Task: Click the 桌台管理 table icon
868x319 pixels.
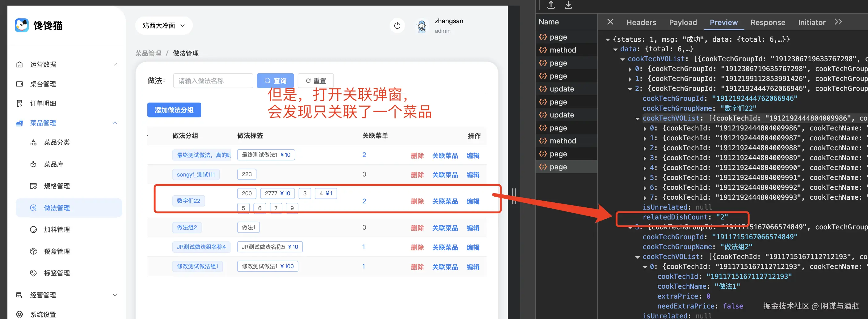Action: [x=19, y=84]
